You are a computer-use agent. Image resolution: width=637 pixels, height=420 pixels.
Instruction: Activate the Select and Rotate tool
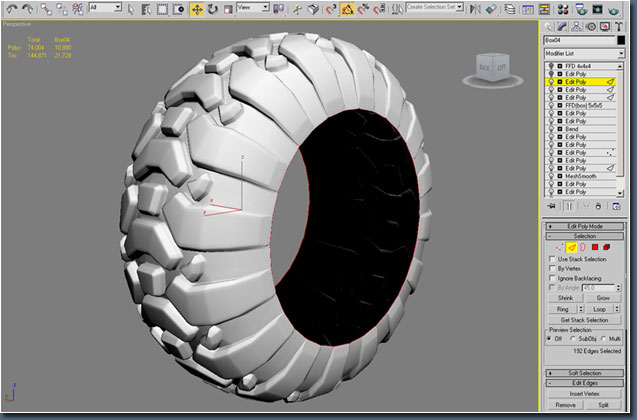click(x=212, y=9)
